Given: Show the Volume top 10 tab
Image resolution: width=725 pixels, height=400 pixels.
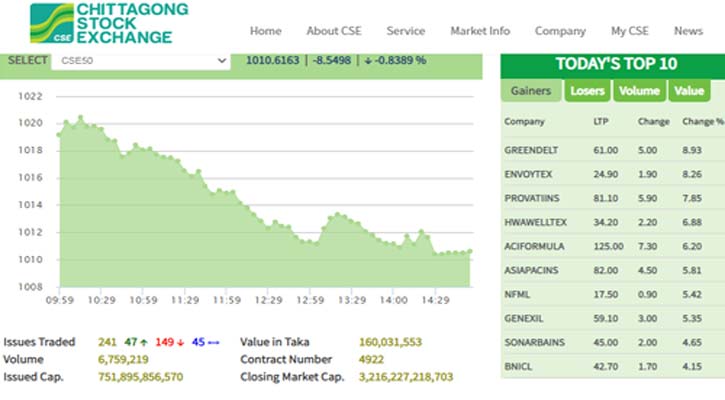Looking at the screenshot, I should click(638, 91).
